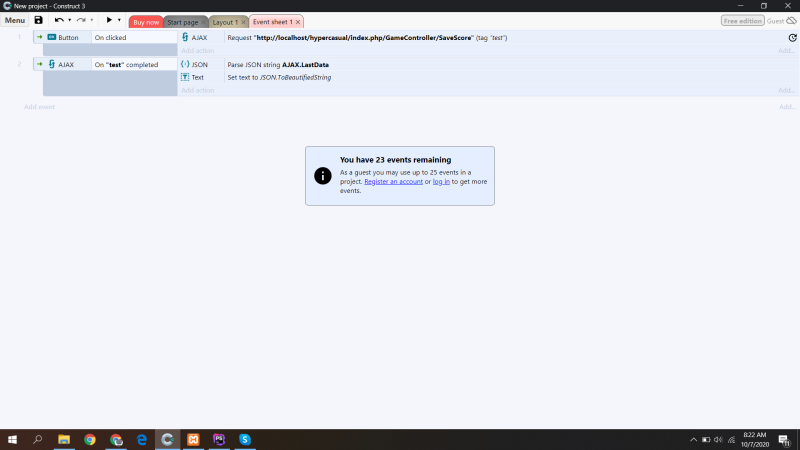The width and height of the screenshot is (800, 450).
Task: Open the Preview options dropdown arrow
Action: point(119,20)
